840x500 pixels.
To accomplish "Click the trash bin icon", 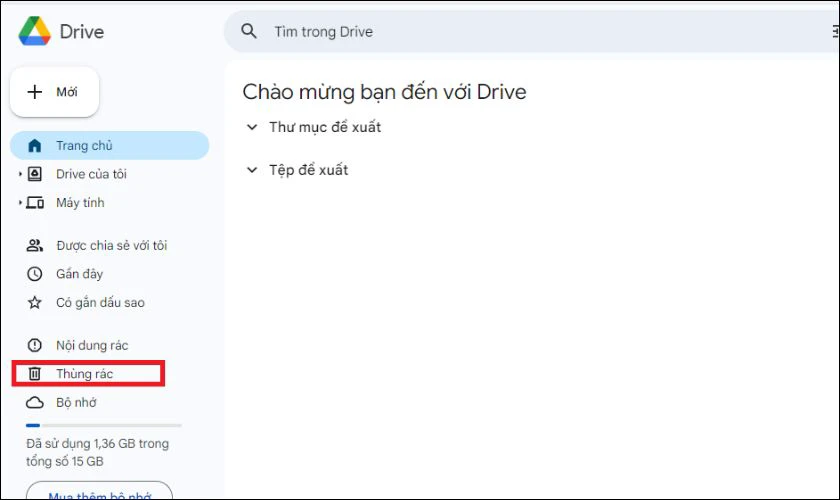I will pos(35,374).
